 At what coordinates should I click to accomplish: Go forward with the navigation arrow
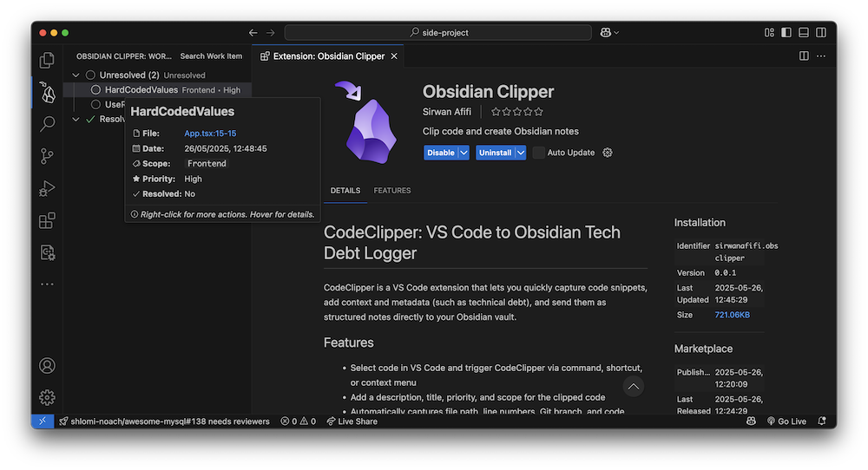(270, 33)
